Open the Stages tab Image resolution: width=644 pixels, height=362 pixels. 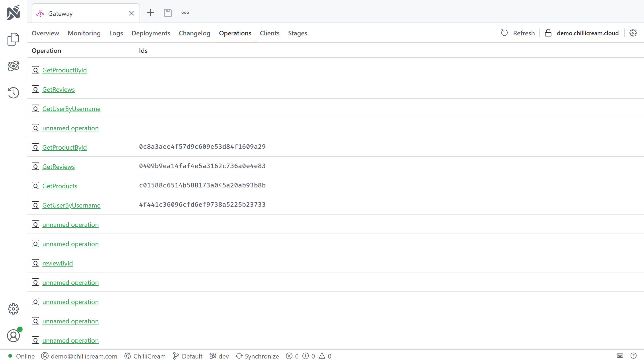coord(298,33)
